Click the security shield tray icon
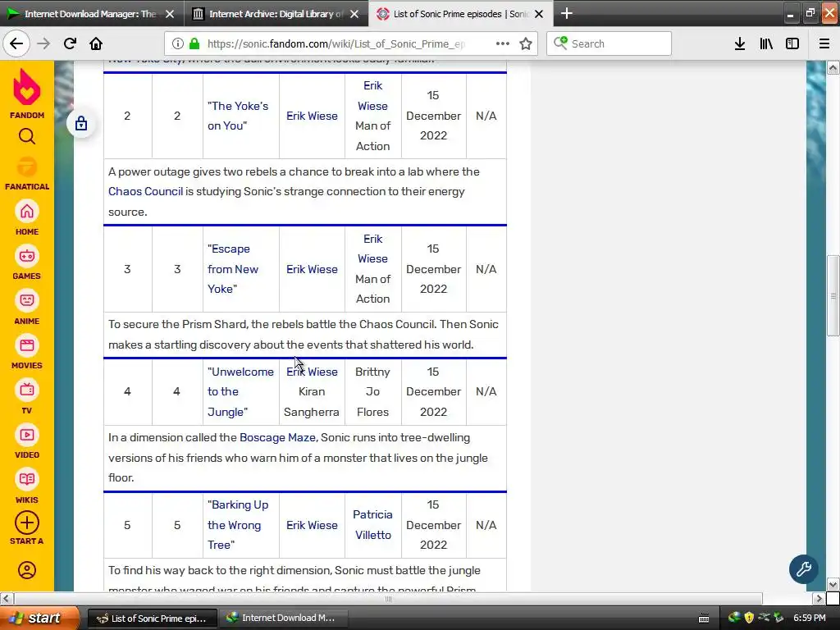This screenshot has width=840, height=630. point(749,618)
